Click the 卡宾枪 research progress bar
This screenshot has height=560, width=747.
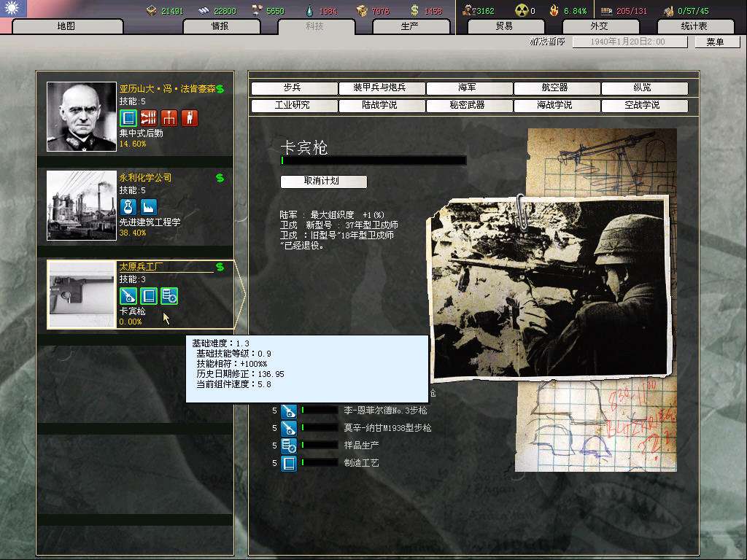click(373, 160)
